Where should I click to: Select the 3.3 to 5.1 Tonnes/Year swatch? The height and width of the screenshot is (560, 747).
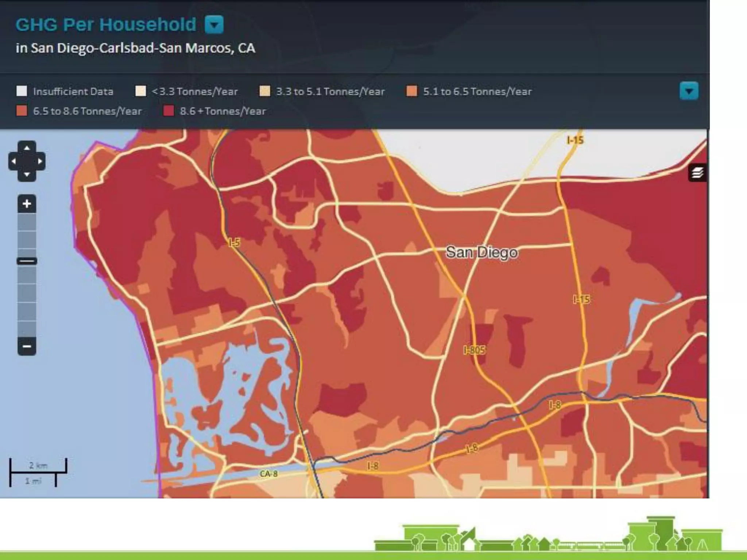tap(265, 91)
